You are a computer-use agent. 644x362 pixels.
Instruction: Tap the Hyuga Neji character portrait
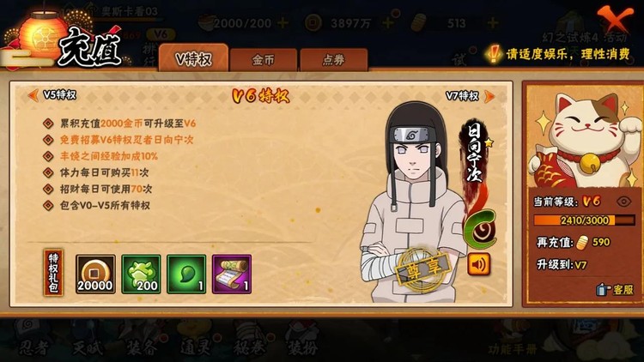pos(415,201)
